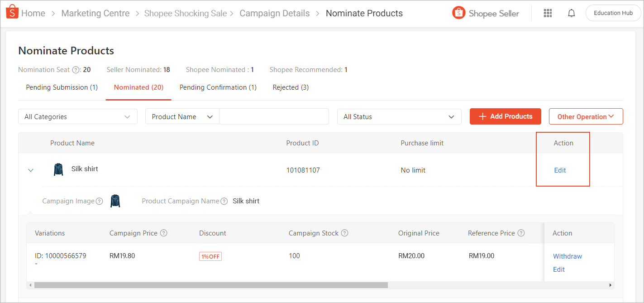Click the campaign image thumbnail
Viewport: 644px width, 303px height.
(115, 200)
